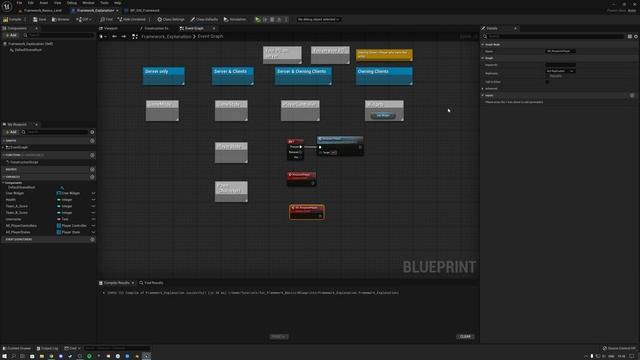This screenshot has height=360, width=640.
Task: Click the graph navigate back arrow
Action: tap(114, 36)
